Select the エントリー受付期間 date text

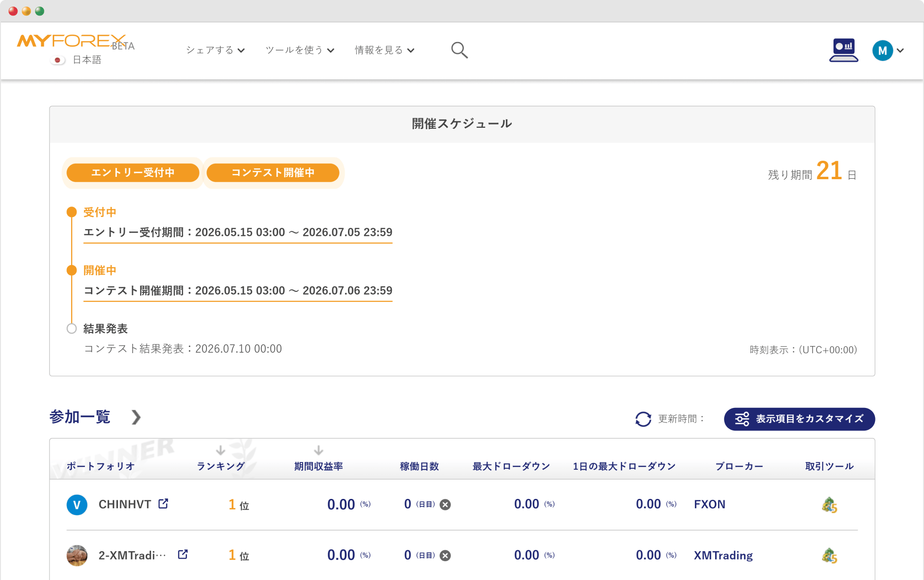coord(238,232)
